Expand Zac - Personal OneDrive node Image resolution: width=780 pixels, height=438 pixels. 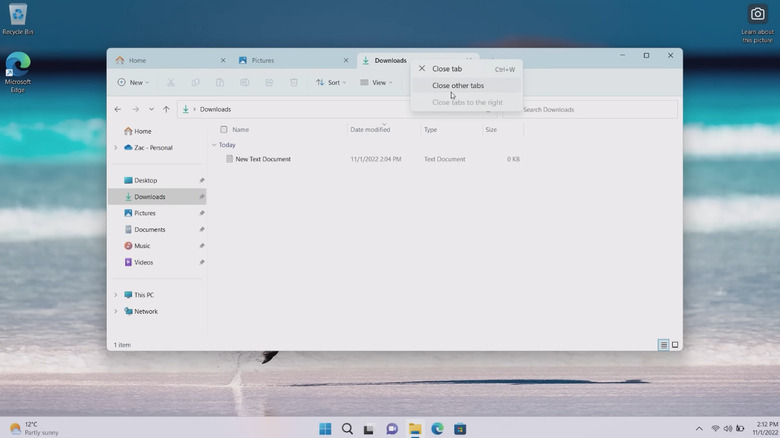(x=116, y=148)
